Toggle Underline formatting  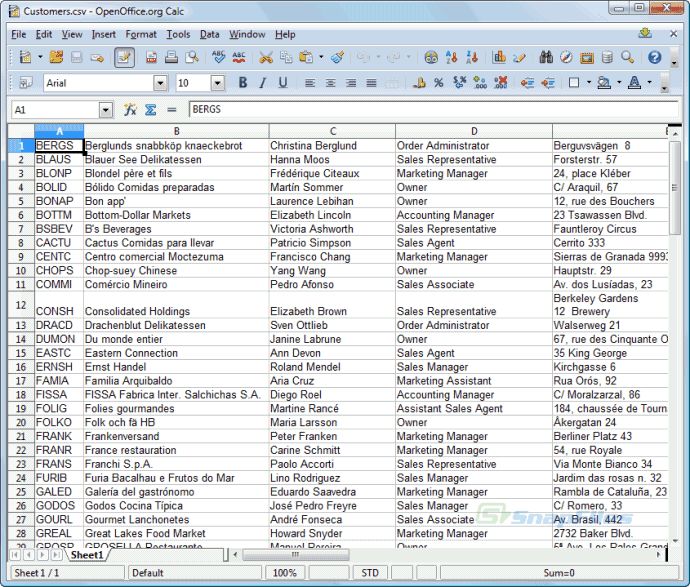click(283, 83)
